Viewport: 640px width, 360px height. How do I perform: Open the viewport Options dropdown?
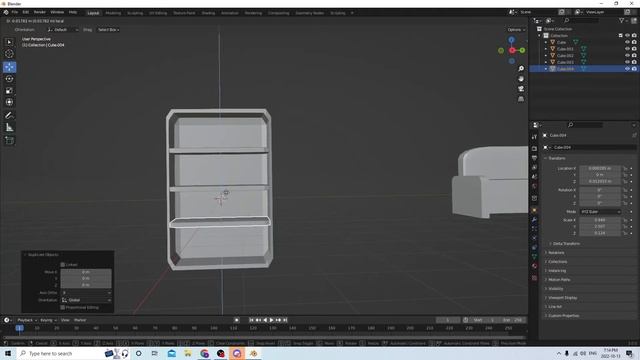[516, 30]
